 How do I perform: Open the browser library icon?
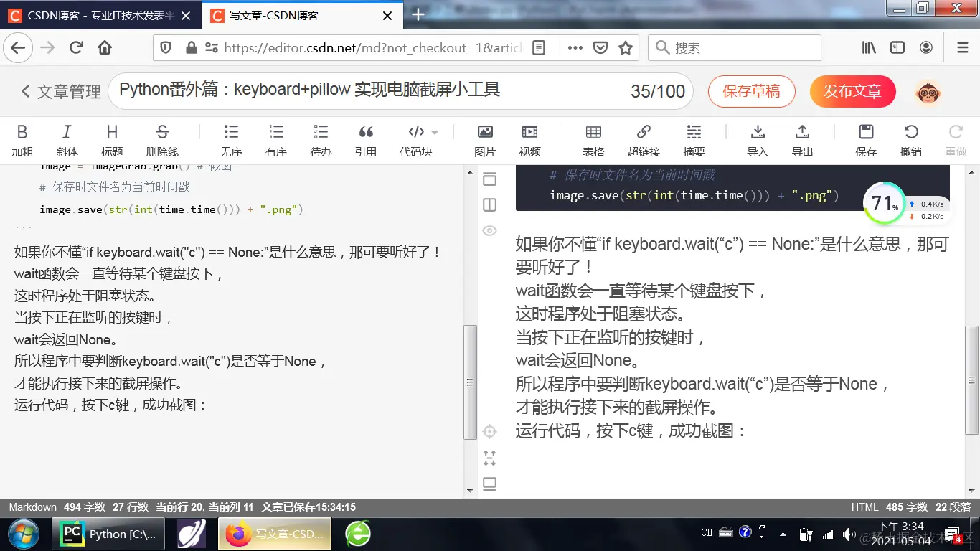pos(870,48)
